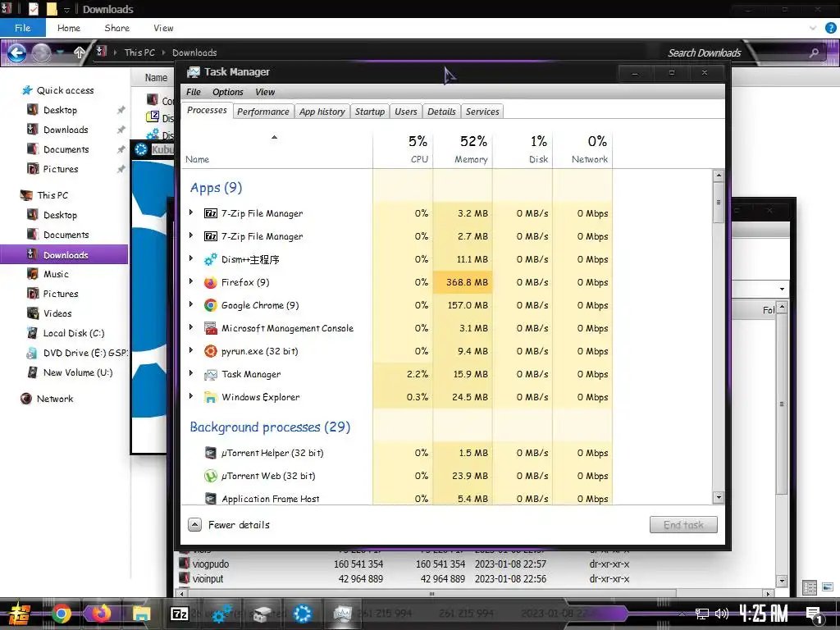Viewport: 840px width, 630px height.
Task: Open Explorer help question mark icon
Action: tap(830, 28)
